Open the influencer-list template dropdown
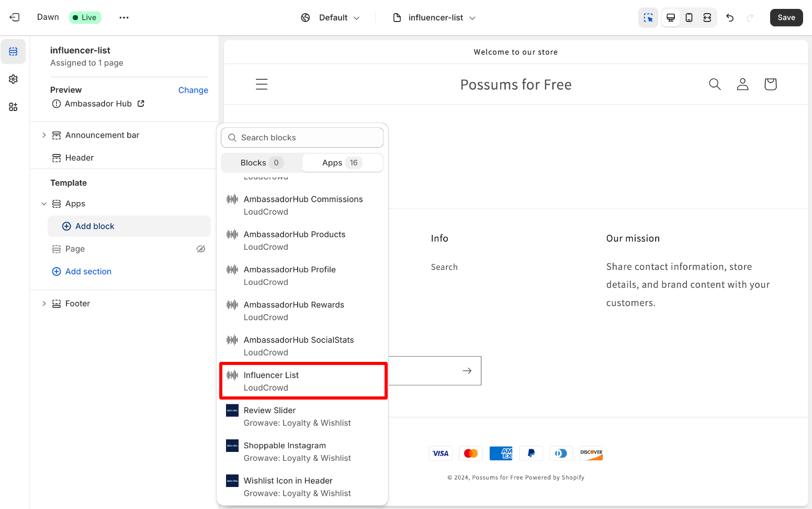Viewport: 812px width, 509px height. [x=434, y=18]
